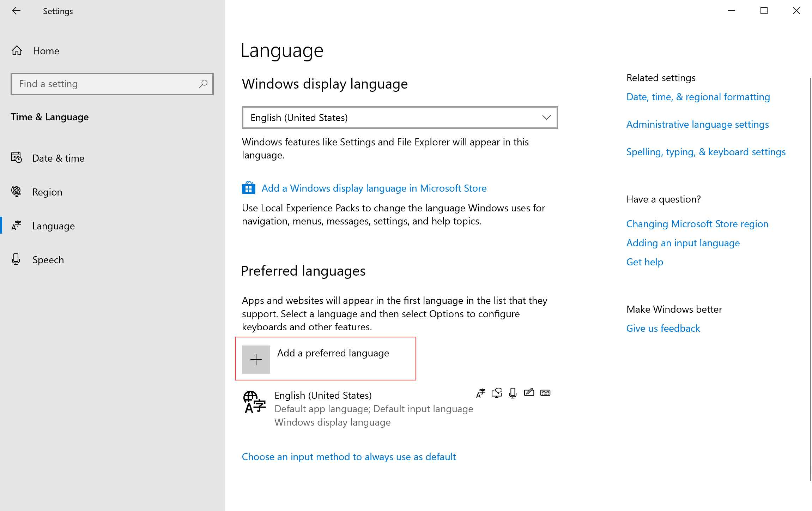
Task: Click the Home house icon
Action: [17, 51]
